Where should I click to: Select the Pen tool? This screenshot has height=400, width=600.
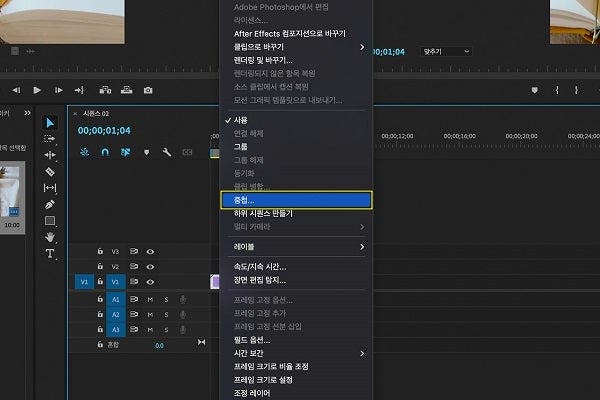click(x=50, y=204)
